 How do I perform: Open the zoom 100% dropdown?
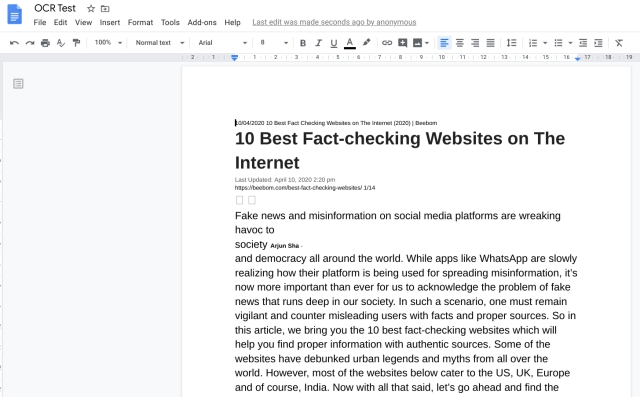coord(108,42)
